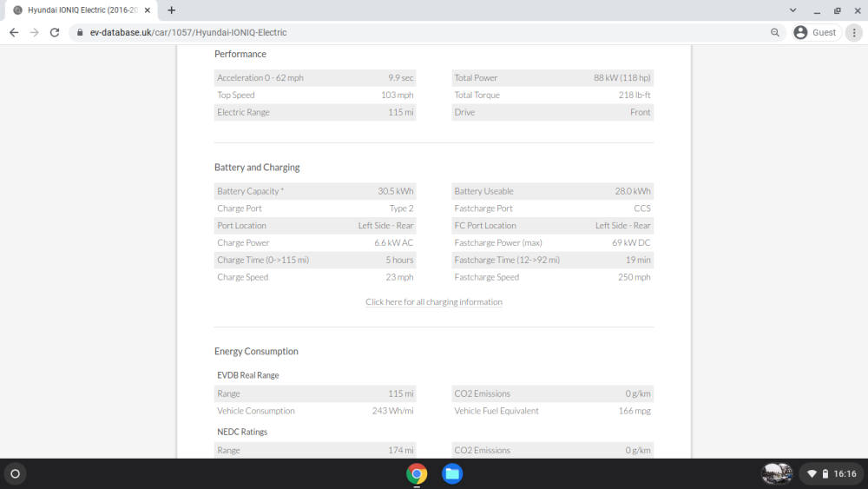Follow 'Click here for all charging information' link
This screenshot has width=868, height=489.
pyautogui.click(x=433, y=301)
